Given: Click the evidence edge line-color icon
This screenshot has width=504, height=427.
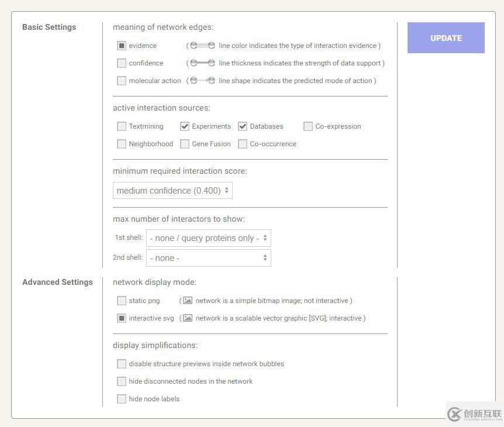Looking at the screenshot, I should (202, 46).
